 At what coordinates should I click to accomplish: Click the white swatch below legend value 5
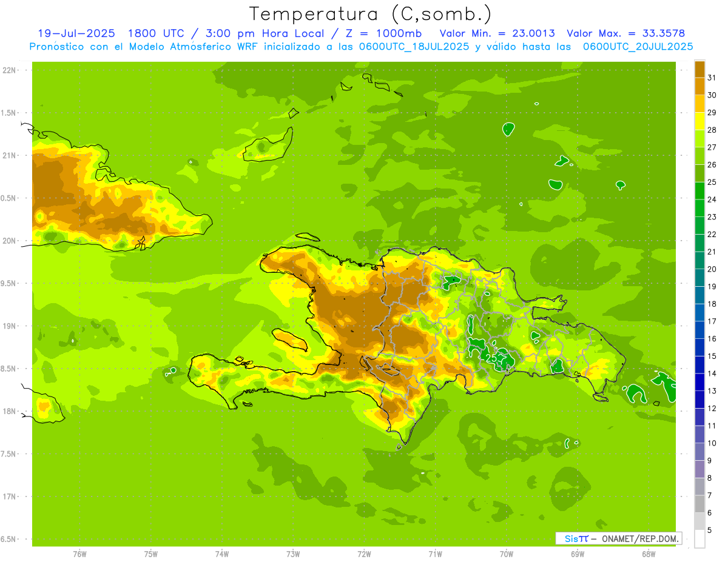point(700,539)
